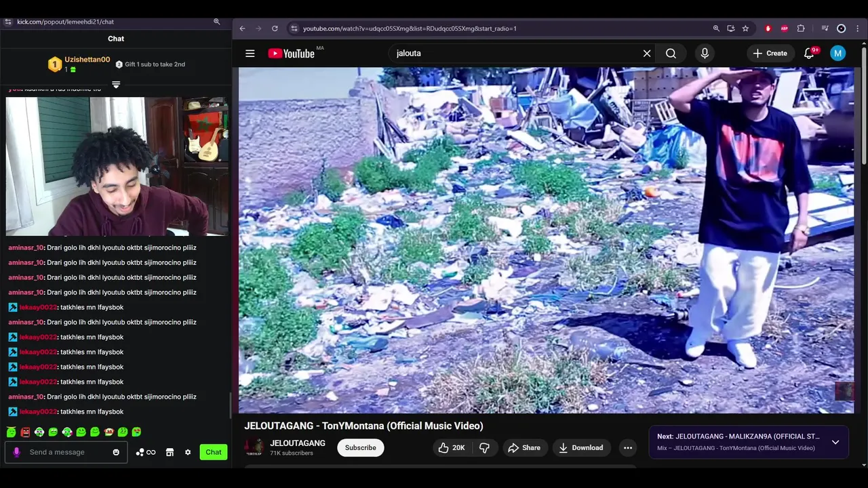Click the 71K subscribers text

pyautogui.click(x=292, y=453)
